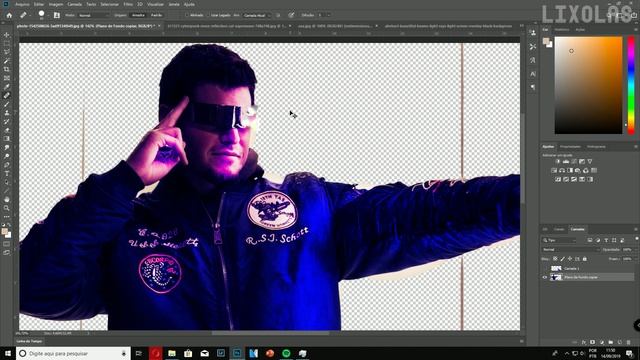Add an Invert adjustment
This screenshot has height=360, width=640.
pyautogui.click(x=558, y=180)
